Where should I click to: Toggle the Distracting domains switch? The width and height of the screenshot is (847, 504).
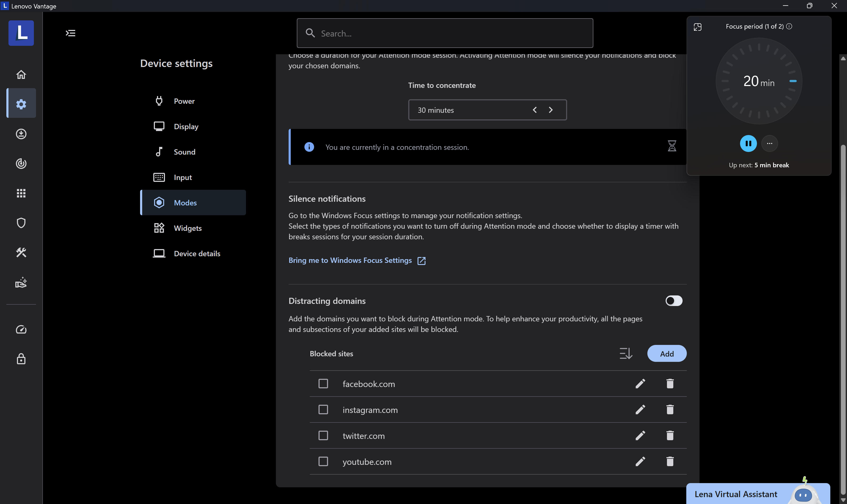click(x=674, y=301)
